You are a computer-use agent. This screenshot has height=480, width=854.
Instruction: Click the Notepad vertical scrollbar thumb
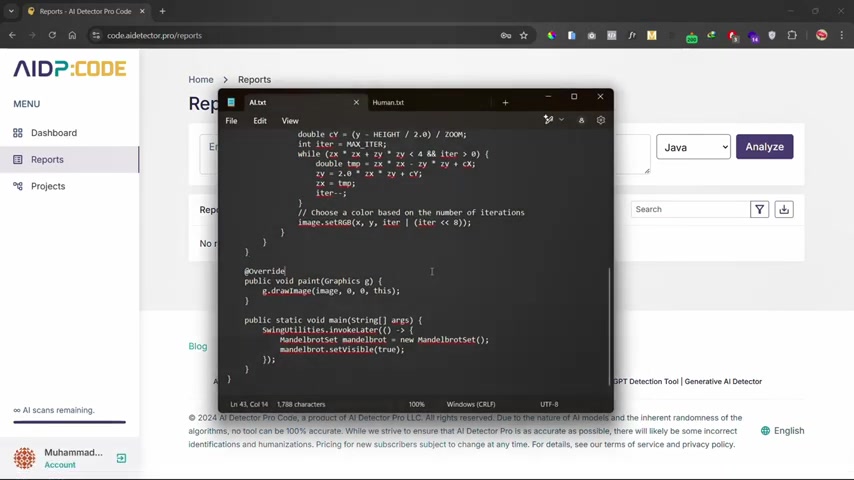(609, 326)
